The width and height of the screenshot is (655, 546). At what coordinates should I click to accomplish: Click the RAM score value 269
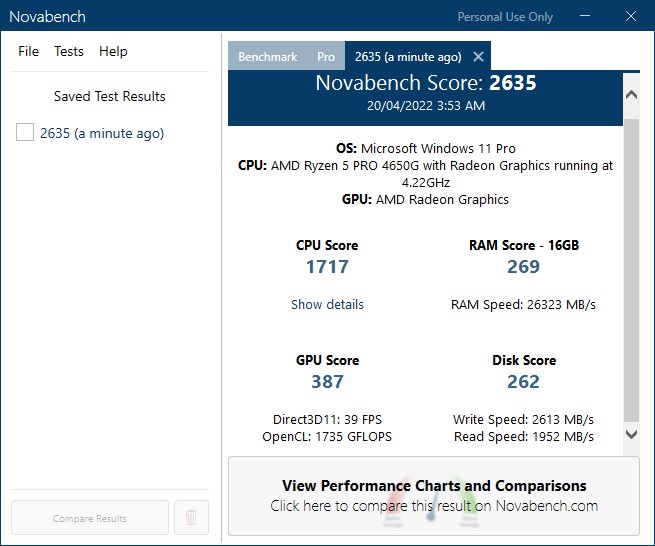(523, 267)
